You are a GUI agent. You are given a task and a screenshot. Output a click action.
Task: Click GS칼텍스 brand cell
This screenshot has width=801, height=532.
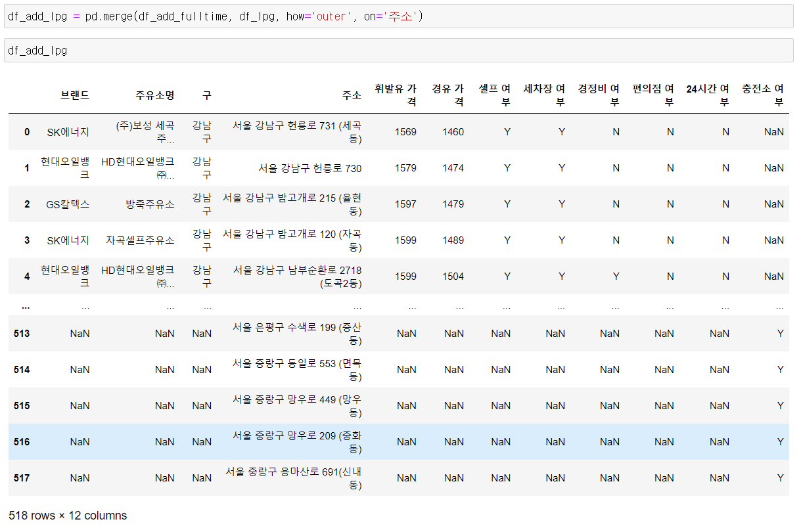click(x=68, y=204)
